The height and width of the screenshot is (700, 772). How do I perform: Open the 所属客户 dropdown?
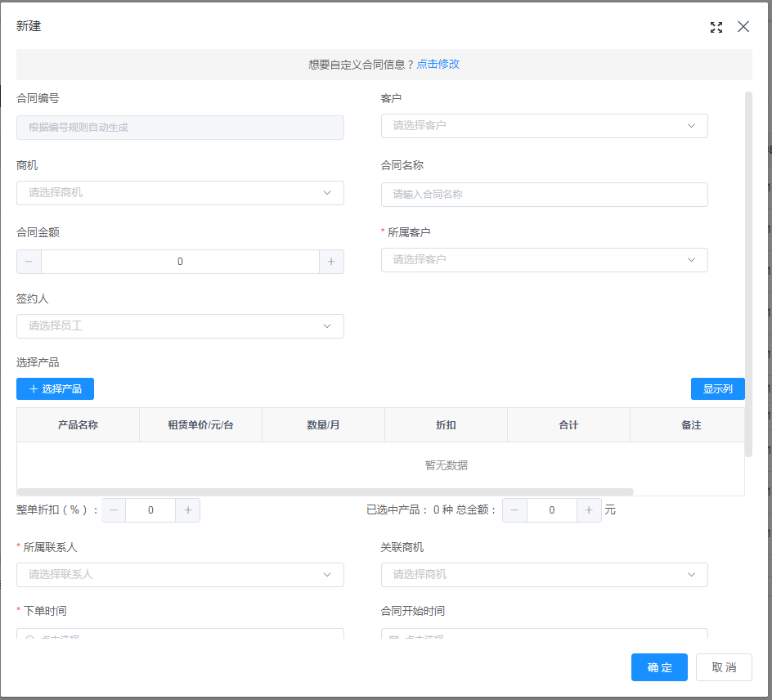[544, 260]
